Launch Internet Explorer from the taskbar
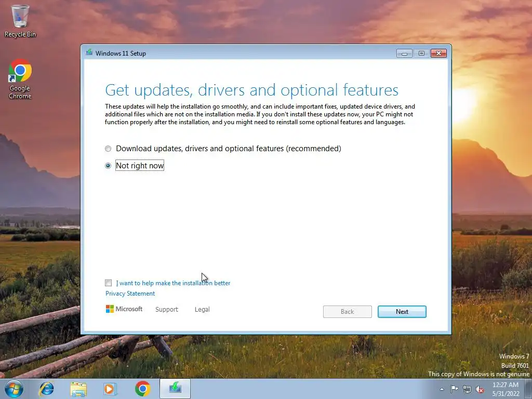532x399 pixels. 46,389
